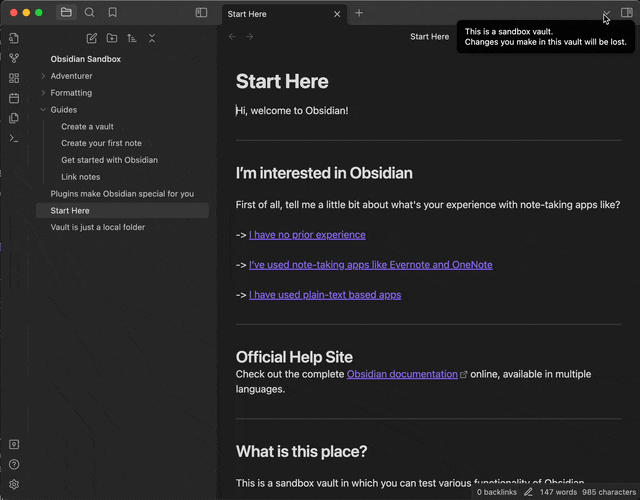Open Vault is just a local folder
The image size is (640, 500).
(98, 227)
